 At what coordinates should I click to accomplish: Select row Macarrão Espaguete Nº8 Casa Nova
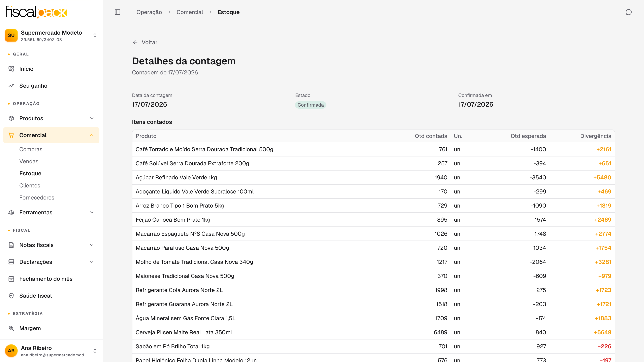click(373, 233)
